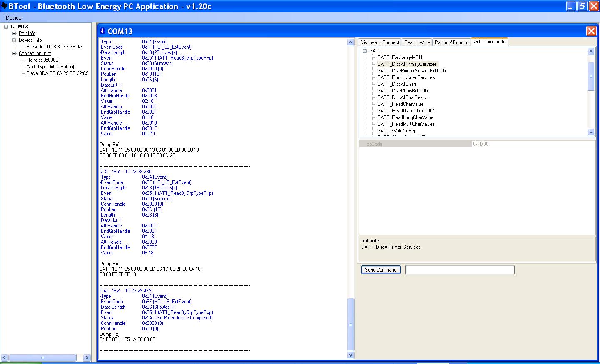Click the AttrHandle value 0x001D
Viewport: 600px width, 364px height.
click(x=150, y=226)
